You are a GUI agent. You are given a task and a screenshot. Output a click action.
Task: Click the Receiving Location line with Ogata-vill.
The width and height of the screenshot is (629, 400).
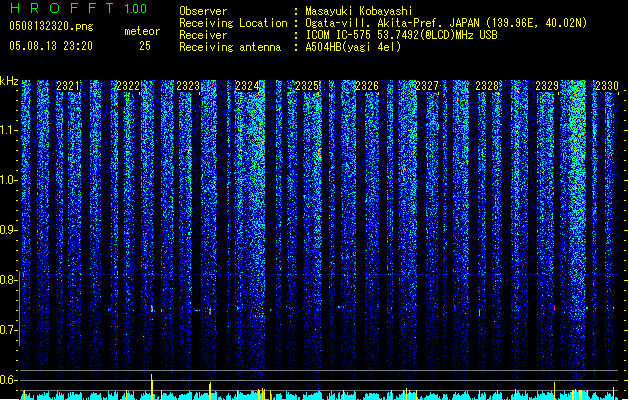click(383, 23)
